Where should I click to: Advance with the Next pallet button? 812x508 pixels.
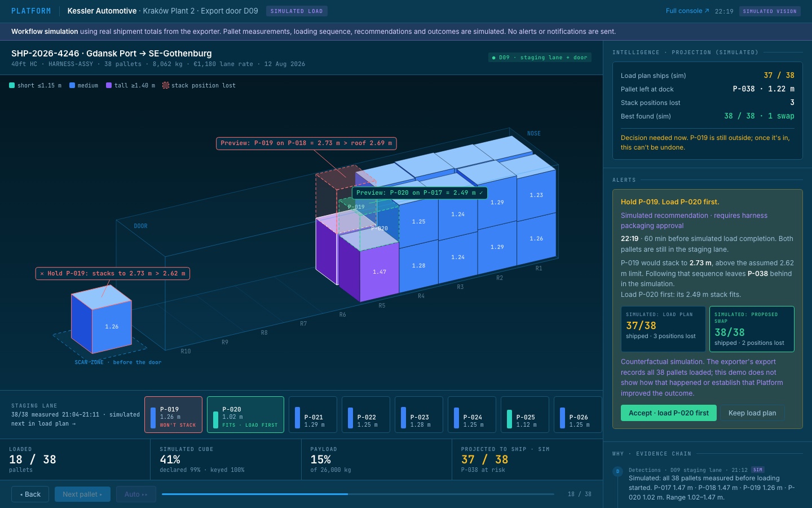[x=83, y=494]
